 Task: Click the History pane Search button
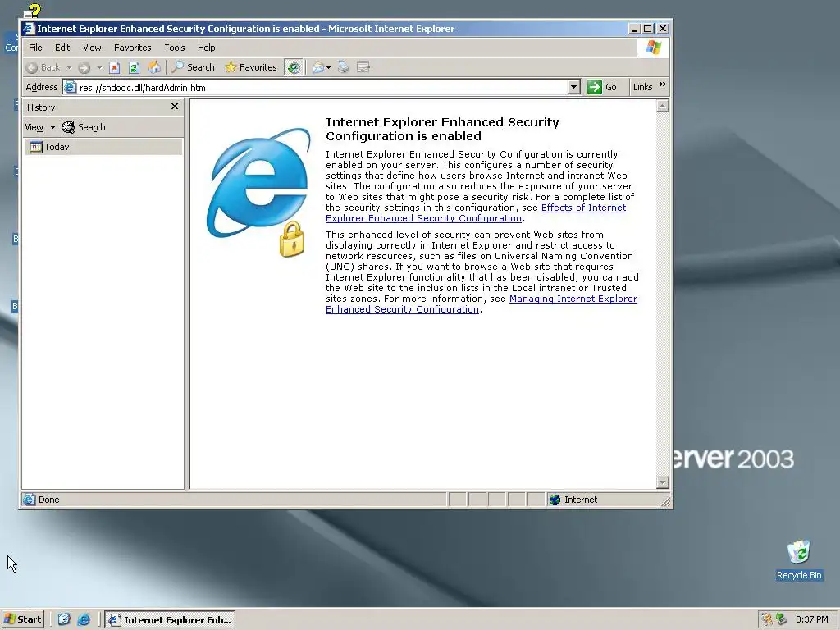[x=84, y=127]
